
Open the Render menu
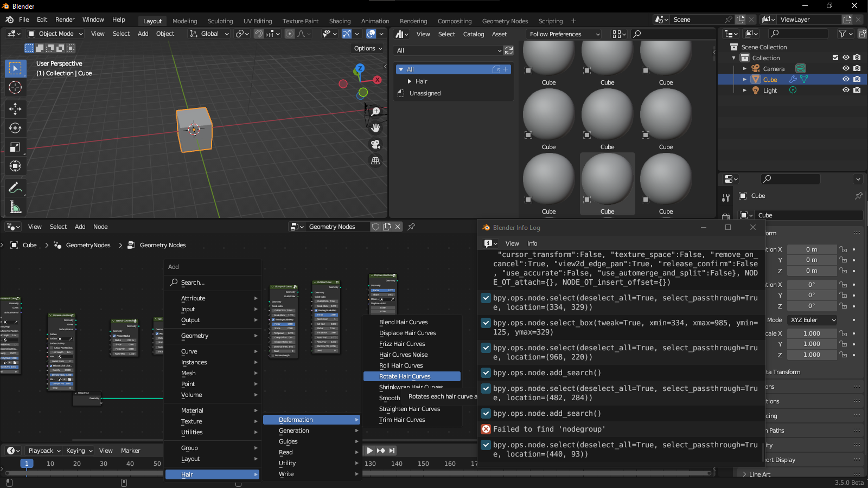(65, 20)
